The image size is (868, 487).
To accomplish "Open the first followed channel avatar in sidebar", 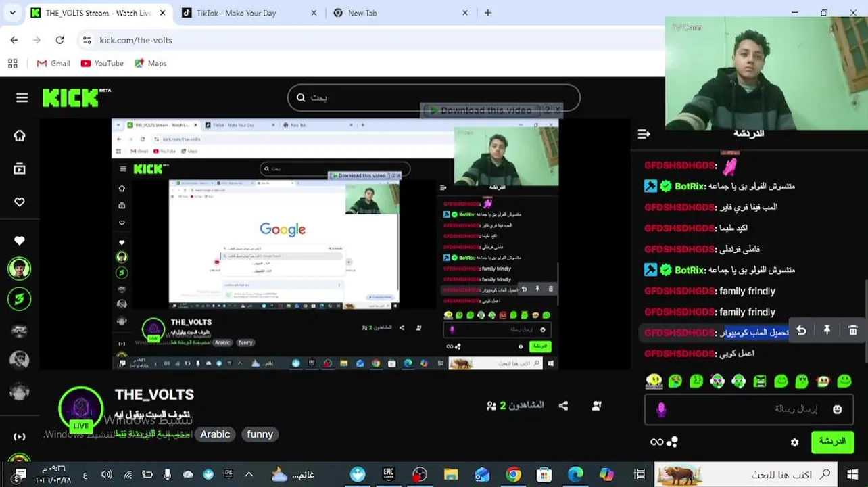I will coord(20,269).
